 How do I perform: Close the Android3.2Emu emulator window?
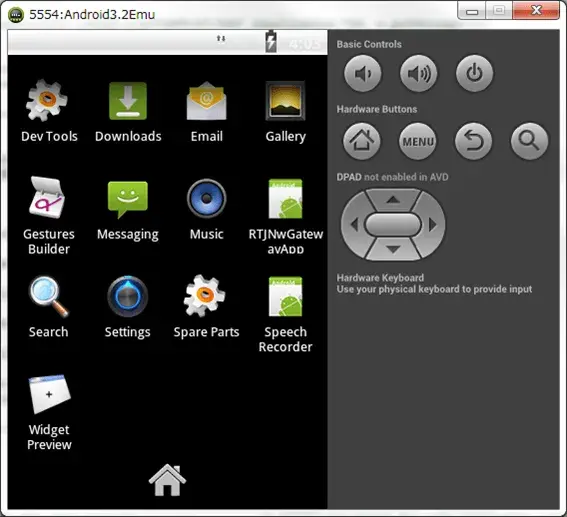coord(536,11)
